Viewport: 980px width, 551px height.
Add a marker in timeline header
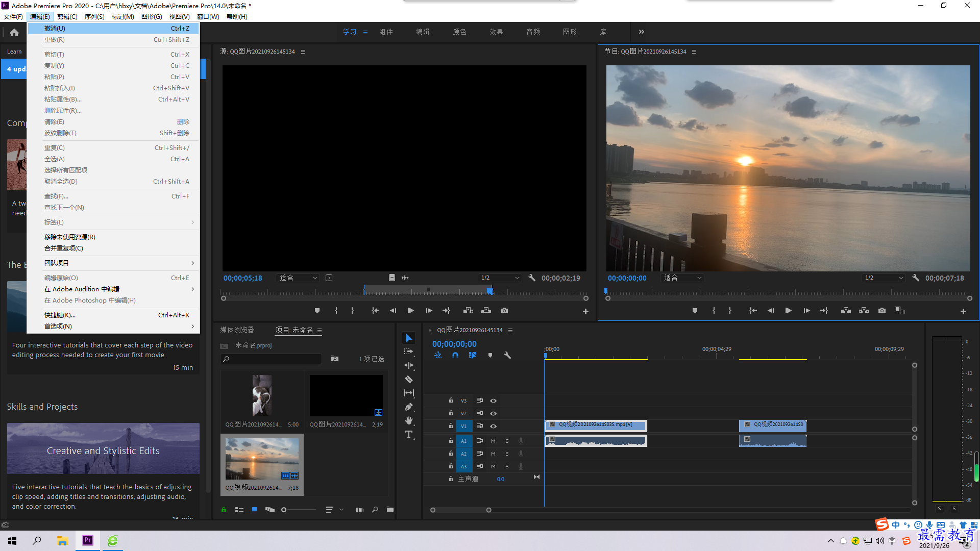(490, 355)
